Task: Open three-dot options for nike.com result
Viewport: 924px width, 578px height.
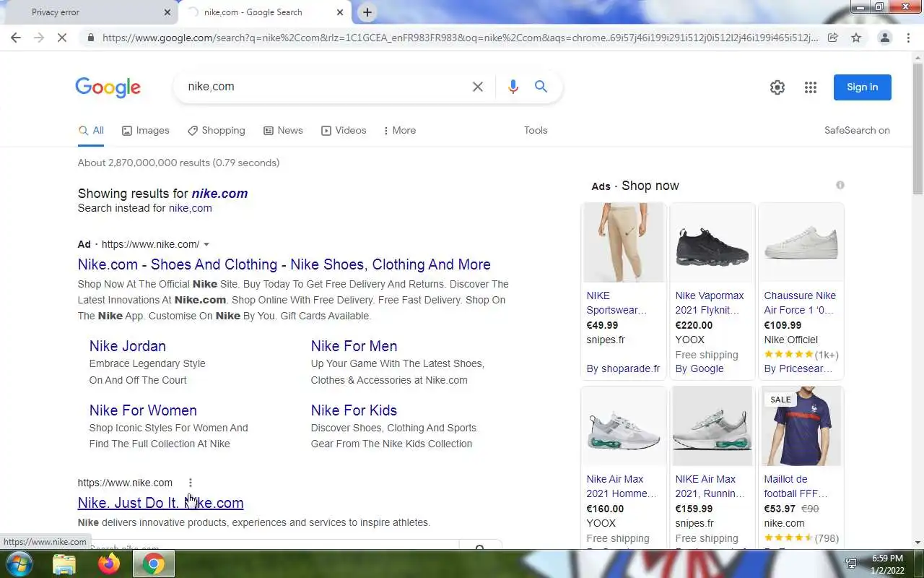Action: tap(190, 483)
